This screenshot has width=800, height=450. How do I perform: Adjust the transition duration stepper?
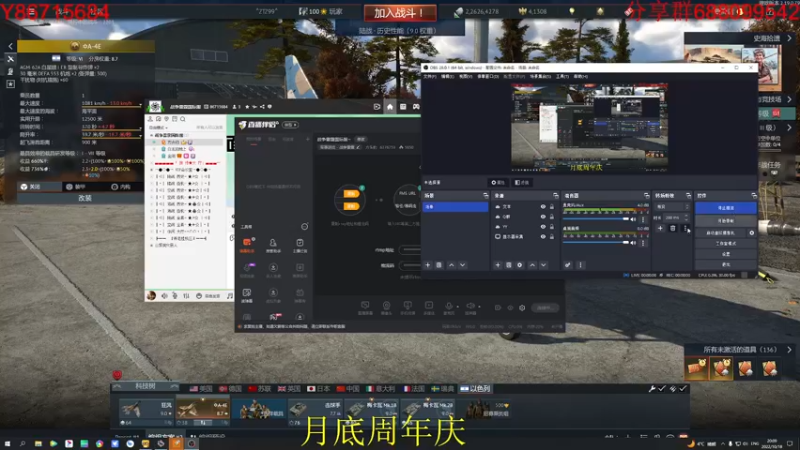pos(687,217)
